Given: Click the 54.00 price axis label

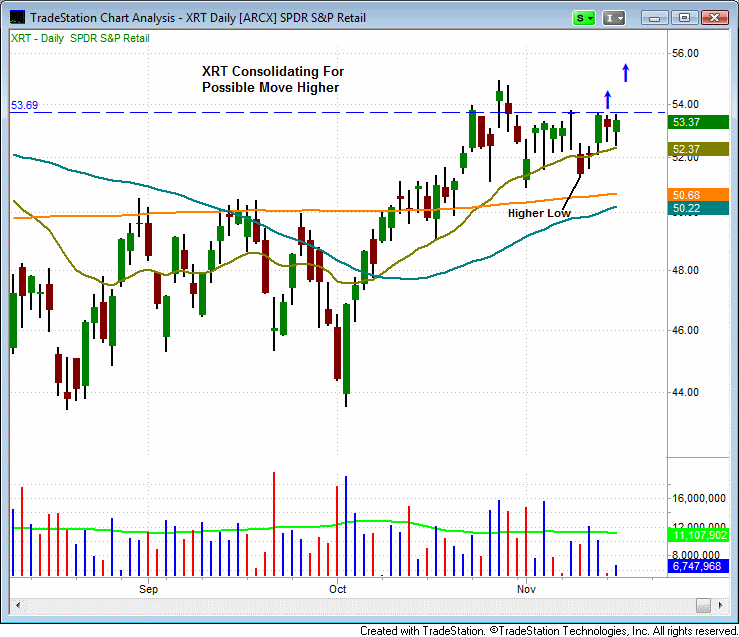Looking at the screenshot, I should (x=685, y=104).
